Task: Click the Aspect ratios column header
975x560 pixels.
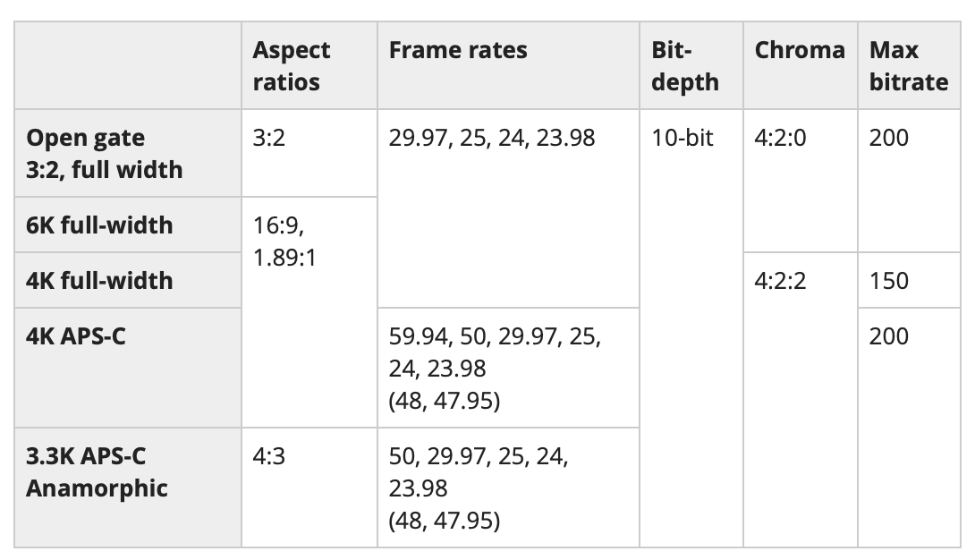Action: point(291,66)
